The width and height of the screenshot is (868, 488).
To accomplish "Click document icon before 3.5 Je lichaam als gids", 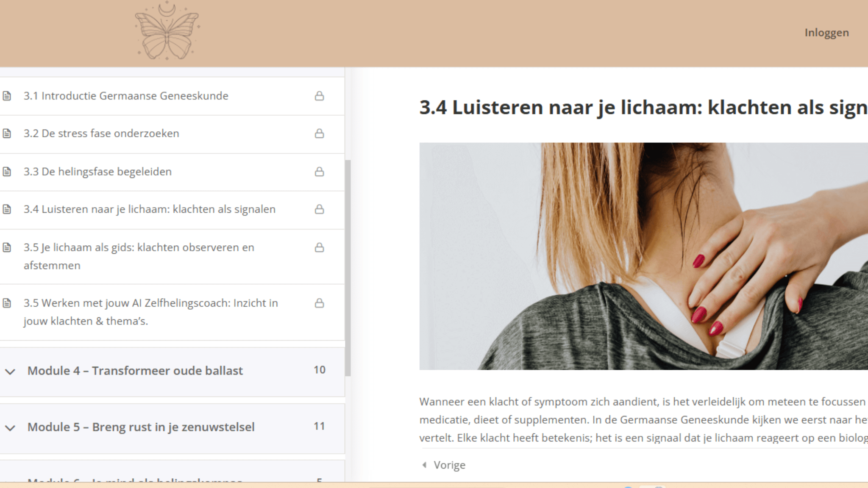I will point(7,247).
